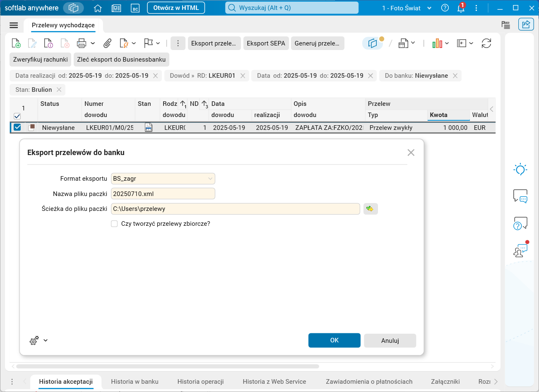Click the Eksport SEPA button
This screenshot has height=392, width=539.
pyautogui.click(x=266, y=43)
